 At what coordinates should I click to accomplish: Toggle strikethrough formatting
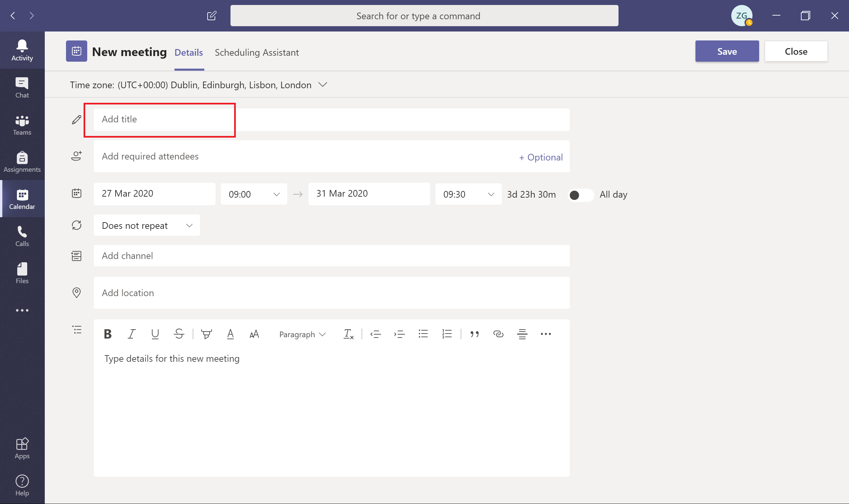pyautogui.click(x=179, y=334)
